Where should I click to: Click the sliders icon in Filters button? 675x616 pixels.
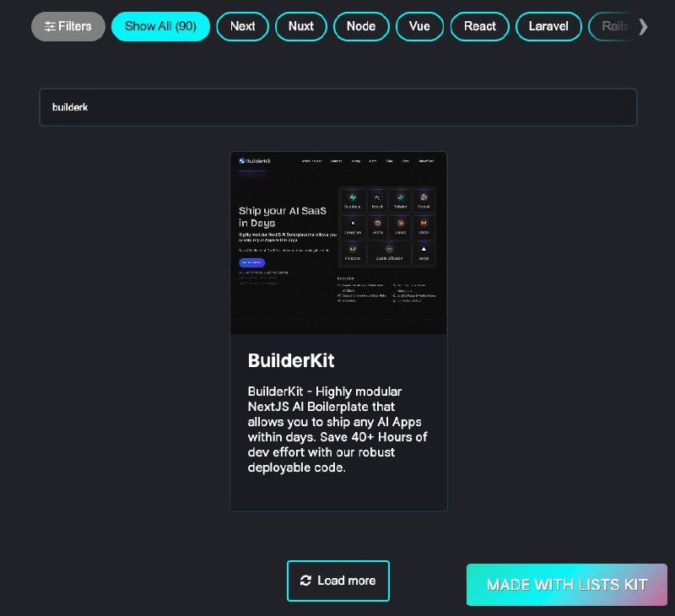point(50,27)
